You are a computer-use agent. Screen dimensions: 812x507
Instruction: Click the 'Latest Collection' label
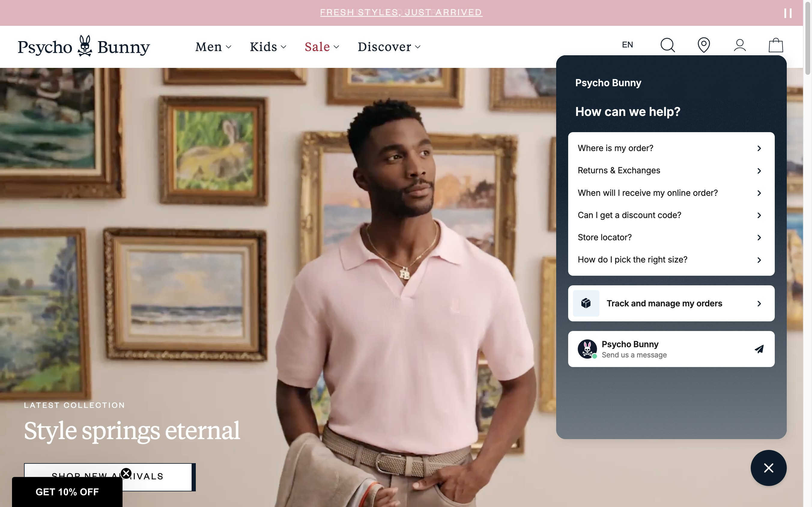74,405
